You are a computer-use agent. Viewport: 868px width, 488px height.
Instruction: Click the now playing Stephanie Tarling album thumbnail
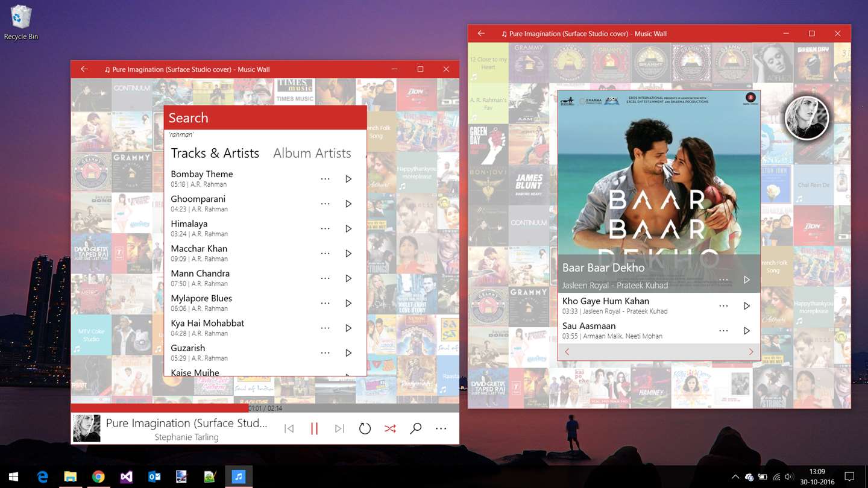click(x=87, y=428)
